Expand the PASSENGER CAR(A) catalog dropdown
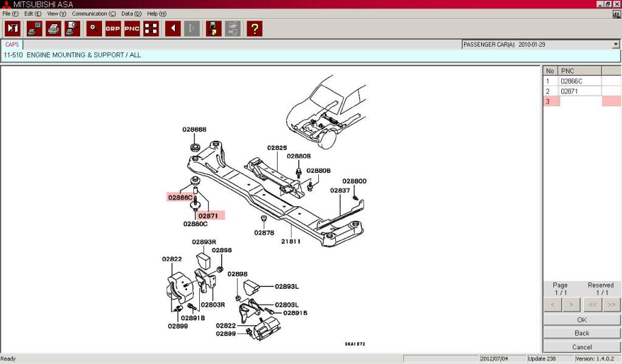622x364 pixels. coord(616,44)
